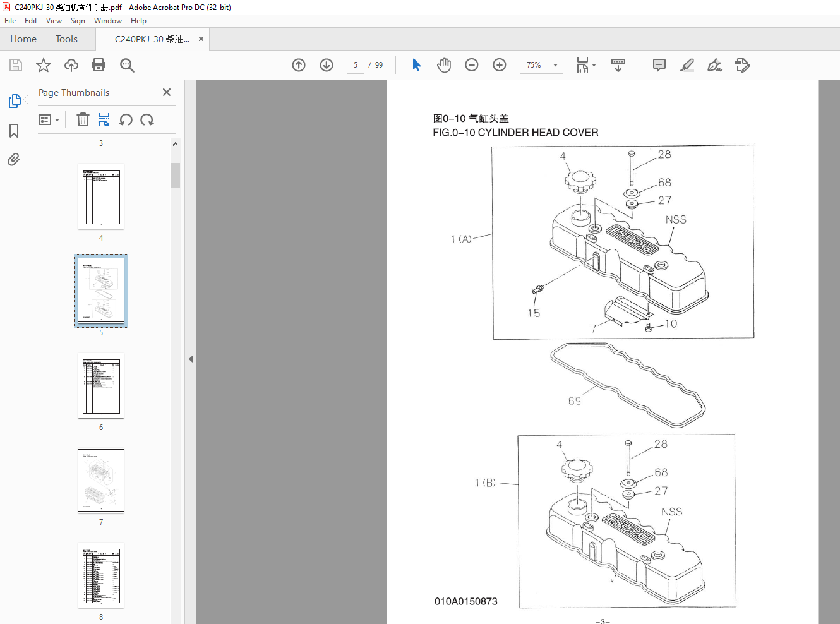The image size is (840, 624).
Task: Rotate page counterclockwise
Action: [x=126, y=119]
